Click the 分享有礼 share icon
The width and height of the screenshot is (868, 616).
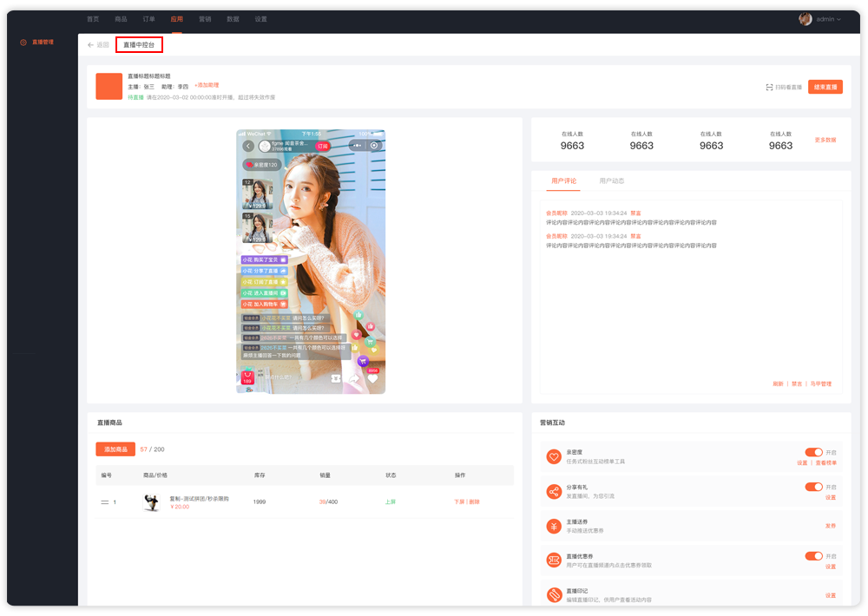pyautogui.click(x=554, y=492)
